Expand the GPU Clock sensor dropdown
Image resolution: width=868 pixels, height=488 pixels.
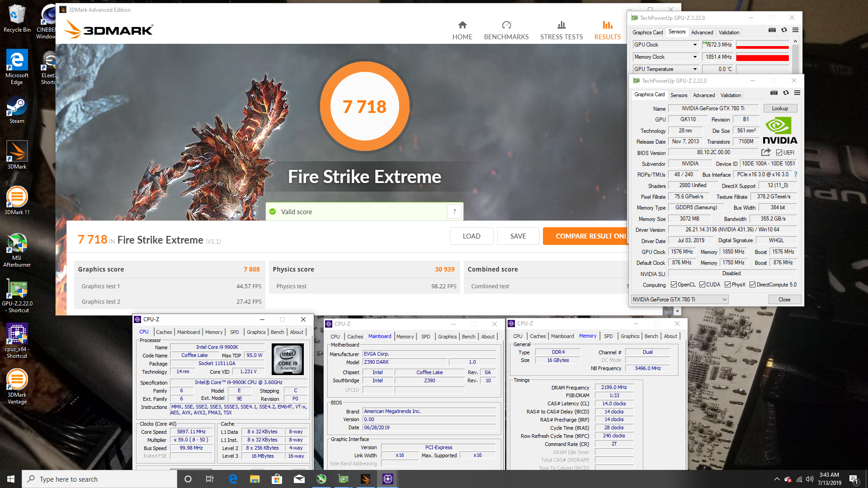click(x=695, y=45)
